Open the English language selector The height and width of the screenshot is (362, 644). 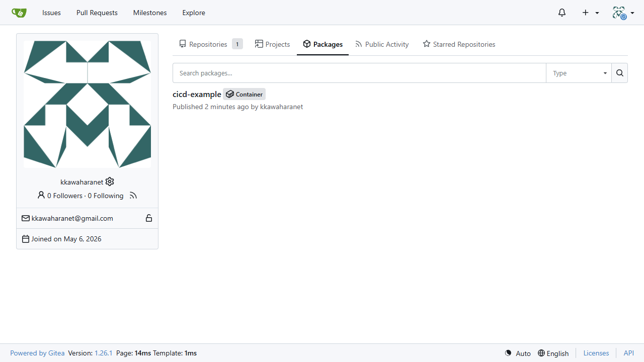point(553,353)
